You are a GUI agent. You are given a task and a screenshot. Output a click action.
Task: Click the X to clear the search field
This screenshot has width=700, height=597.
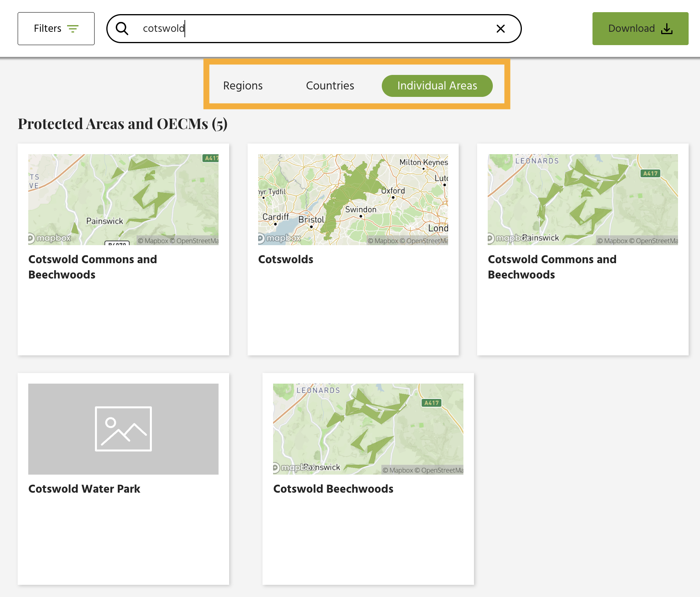pos(500,28)
